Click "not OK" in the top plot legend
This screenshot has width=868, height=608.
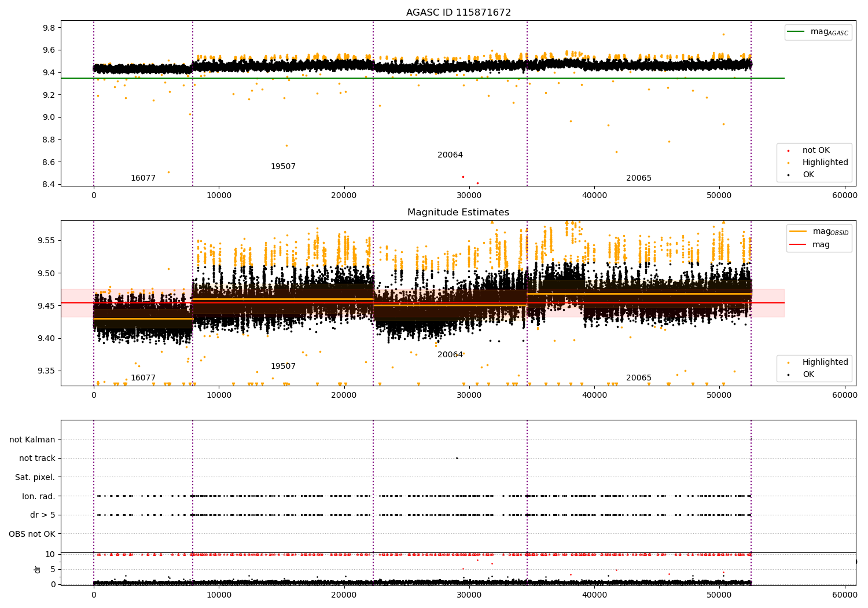coord(816,150)
